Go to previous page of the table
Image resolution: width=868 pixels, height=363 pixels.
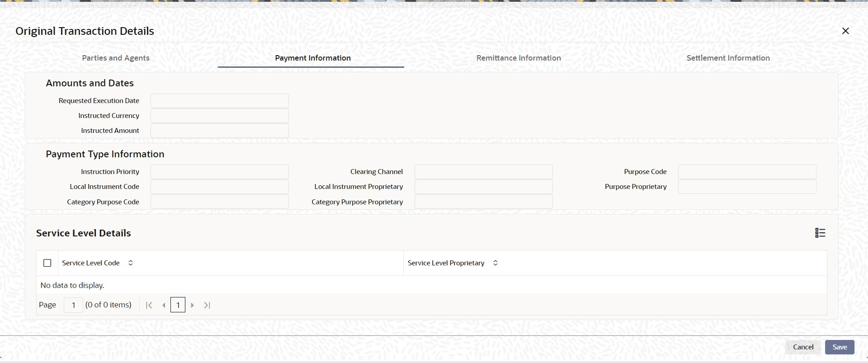tap(164, 305)
